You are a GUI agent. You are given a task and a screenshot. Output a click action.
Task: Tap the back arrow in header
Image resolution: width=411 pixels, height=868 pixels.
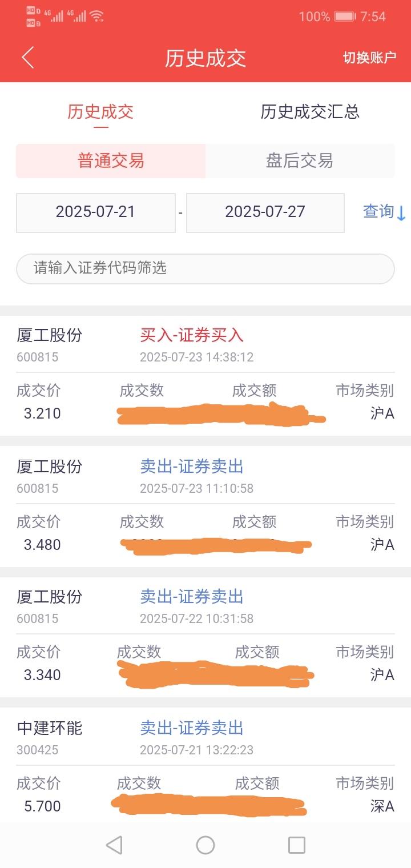click(x=27, y=58)
